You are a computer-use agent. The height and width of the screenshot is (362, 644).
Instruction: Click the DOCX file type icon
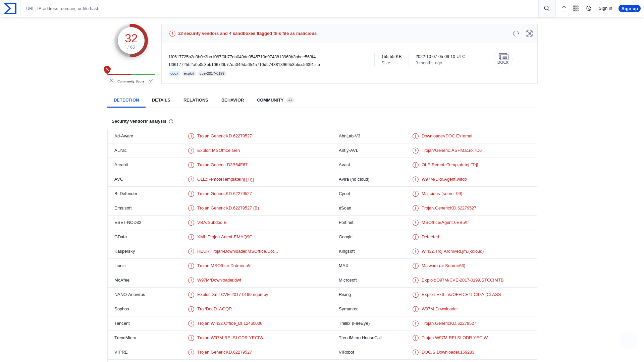(503, 59)
